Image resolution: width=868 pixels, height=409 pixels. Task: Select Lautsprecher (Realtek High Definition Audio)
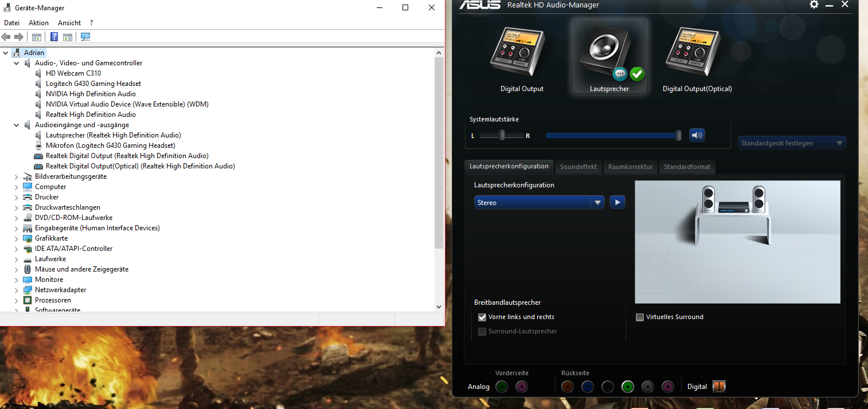114,135
